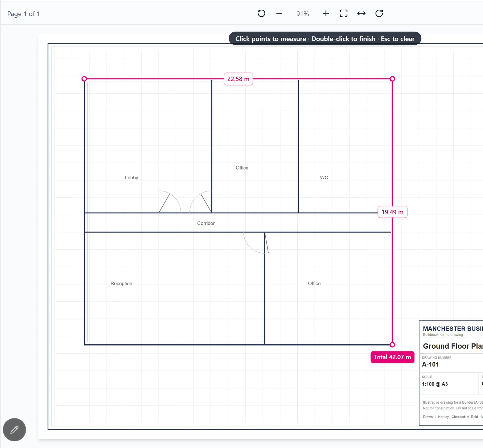Image resolution: width=483 pixels, height=448 pixels.
Task: Click the bottom-right measurement point handle
Action: point(392,345)
